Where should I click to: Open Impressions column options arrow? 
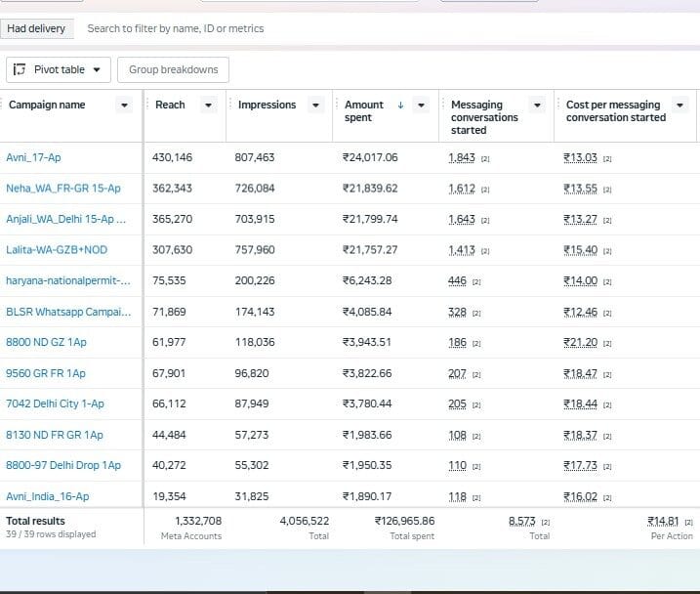[315, 106]
